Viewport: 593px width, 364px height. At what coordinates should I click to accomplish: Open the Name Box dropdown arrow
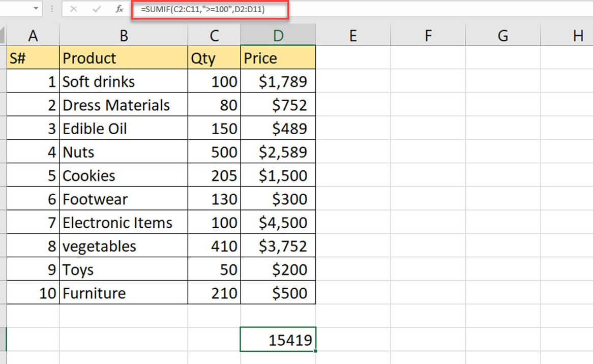(36, 9)
